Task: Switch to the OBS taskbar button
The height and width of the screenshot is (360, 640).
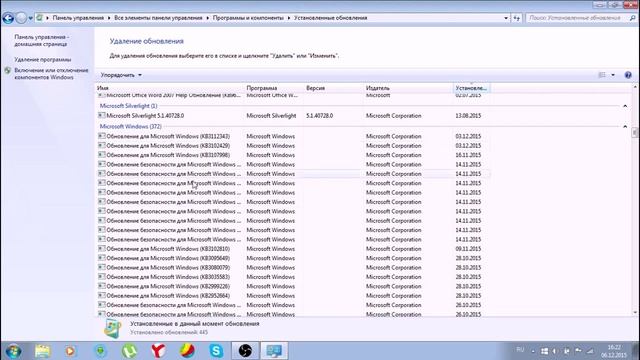Action: click(x=245, y=351)
